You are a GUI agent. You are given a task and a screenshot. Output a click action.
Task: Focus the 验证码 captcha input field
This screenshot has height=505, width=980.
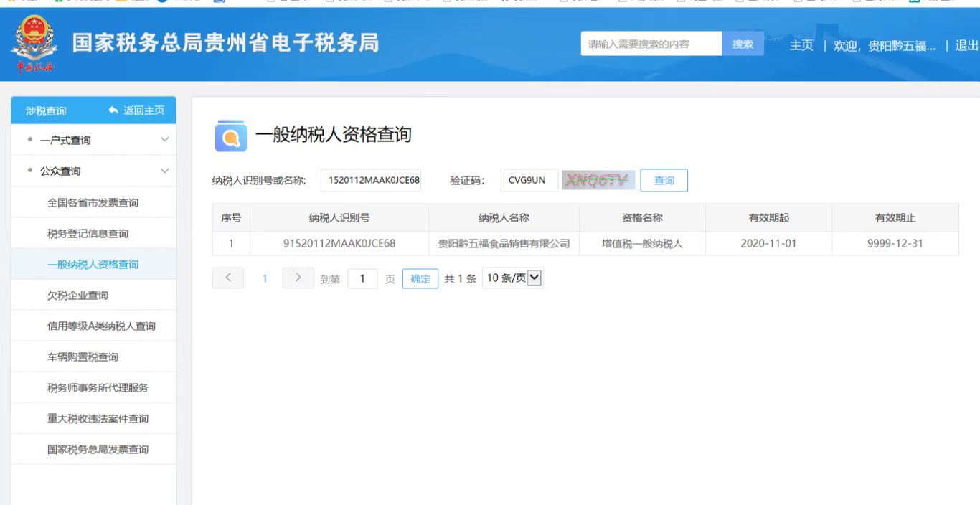pos(529,181)
